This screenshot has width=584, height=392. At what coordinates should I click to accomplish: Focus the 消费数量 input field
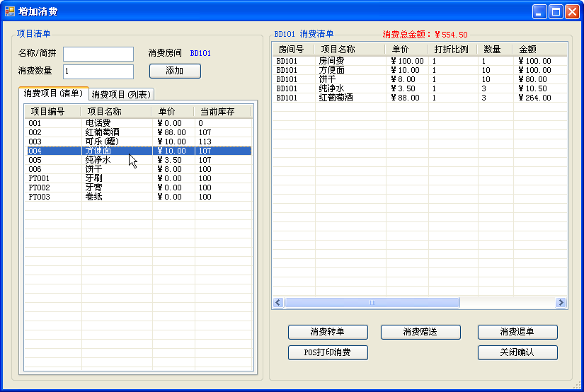[x=98, y=72]
